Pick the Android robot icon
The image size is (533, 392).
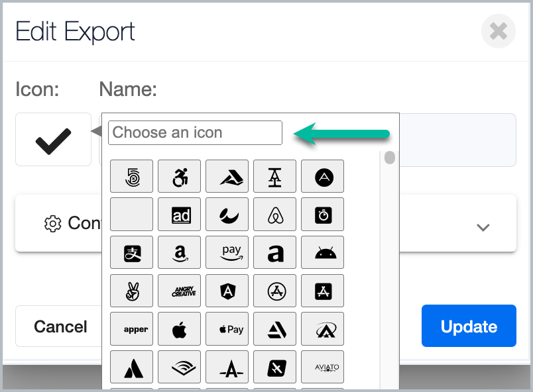click(x=323, y=252)
